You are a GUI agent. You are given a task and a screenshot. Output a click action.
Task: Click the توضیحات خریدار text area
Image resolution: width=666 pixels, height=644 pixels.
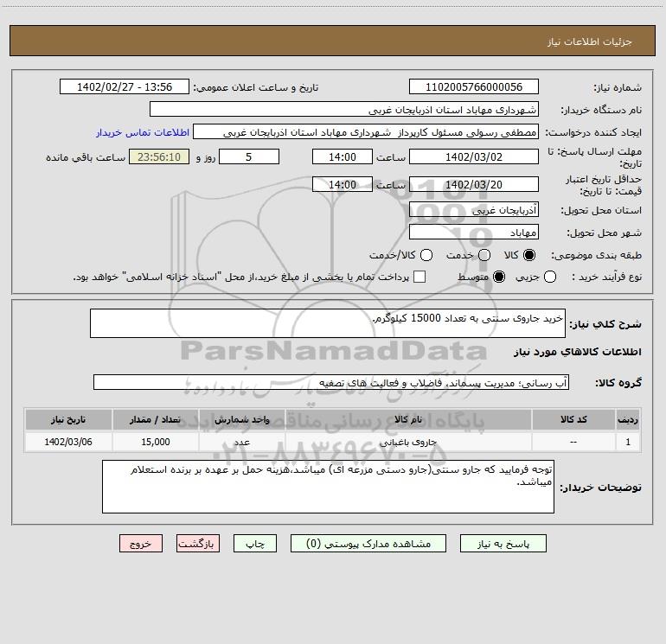click(328, 487)
